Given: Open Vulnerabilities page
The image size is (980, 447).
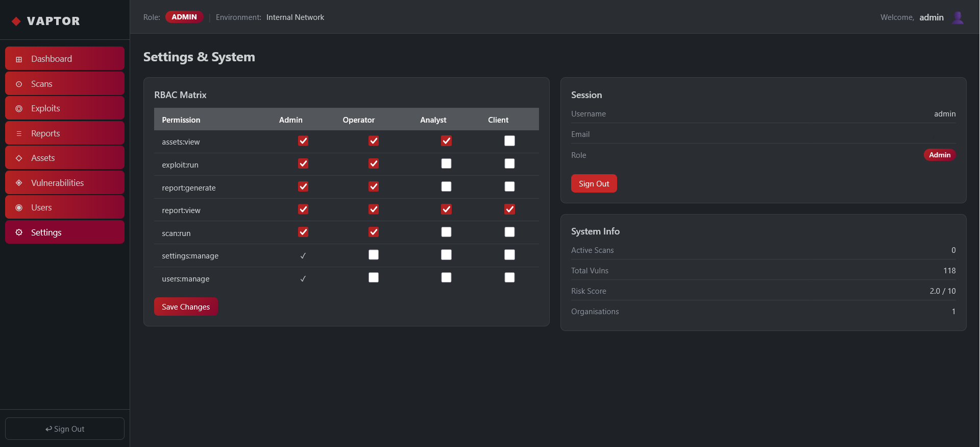Looking at the screenshot, I should pyautogui.click(x=65, y=182).
